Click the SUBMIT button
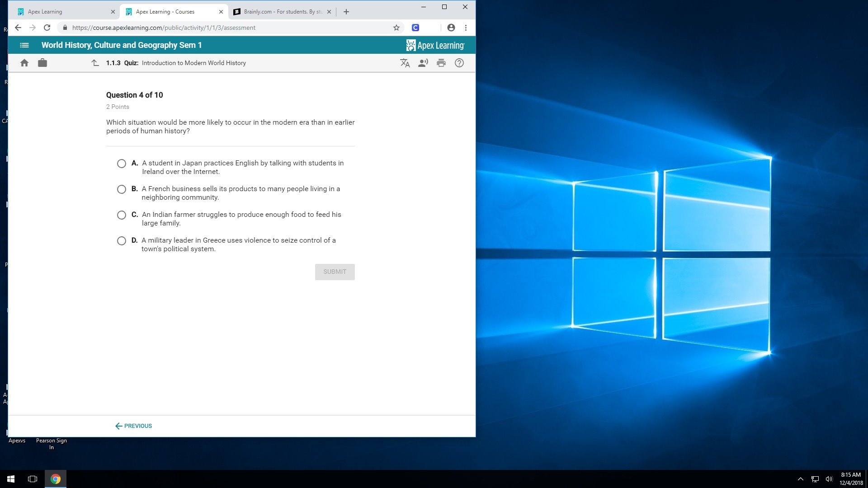Viewport: 868px width, 488px height. [x=335, y=272]
